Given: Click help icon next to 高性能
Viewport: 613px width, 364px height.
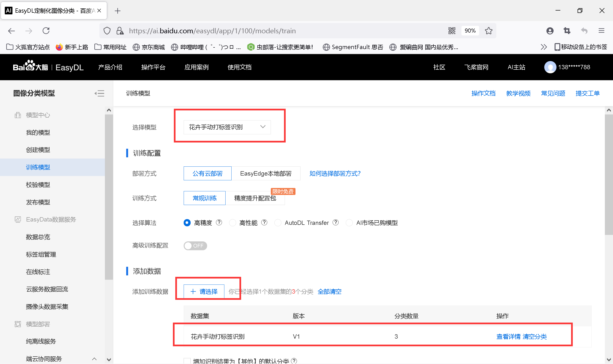Looking at the screenshot, I should pos(264,222).
